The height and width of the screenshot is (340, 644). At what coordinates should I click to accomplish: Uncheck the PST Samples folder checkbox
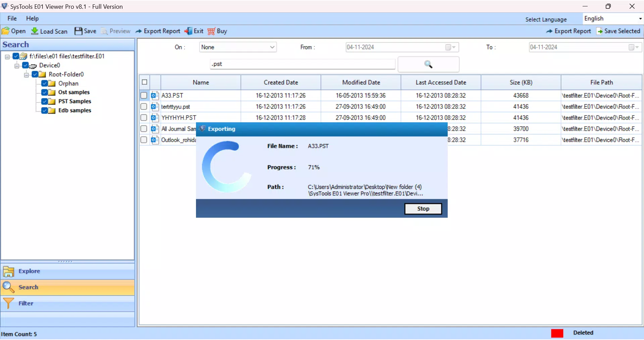coord(45,101)
